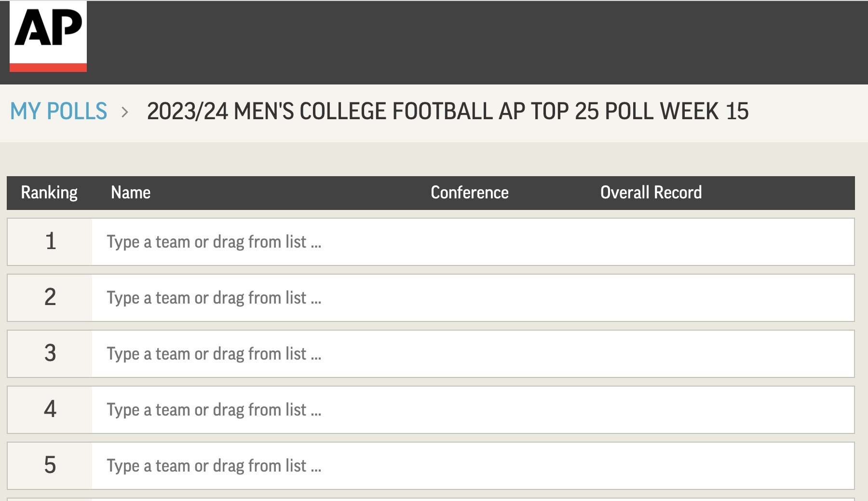Open the MY POLLS breadcrumb link
Screen dimensions: 868x501
pos(58,111)
